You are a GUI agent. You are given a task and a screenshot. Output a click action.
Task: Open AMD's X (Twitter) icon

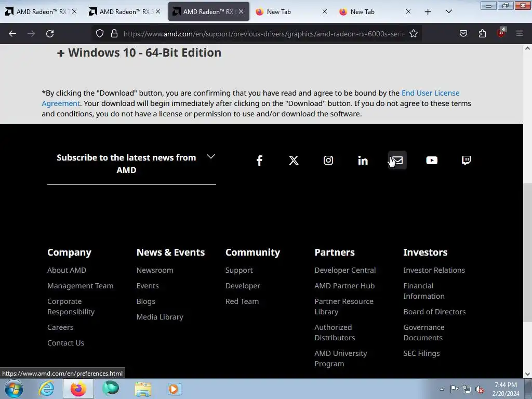[x=294, y=160]
